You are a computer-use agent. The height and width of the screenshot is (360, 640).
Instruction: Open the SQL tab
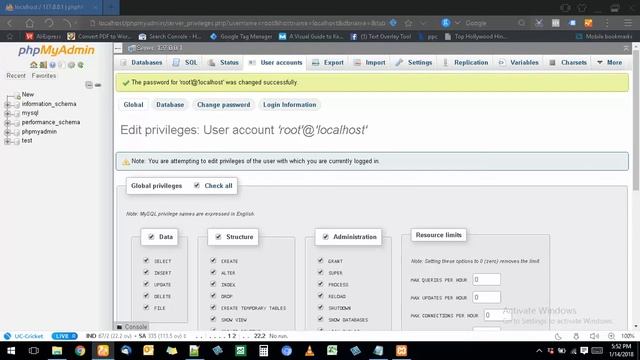pyautogui.click(x=185, y=62)
